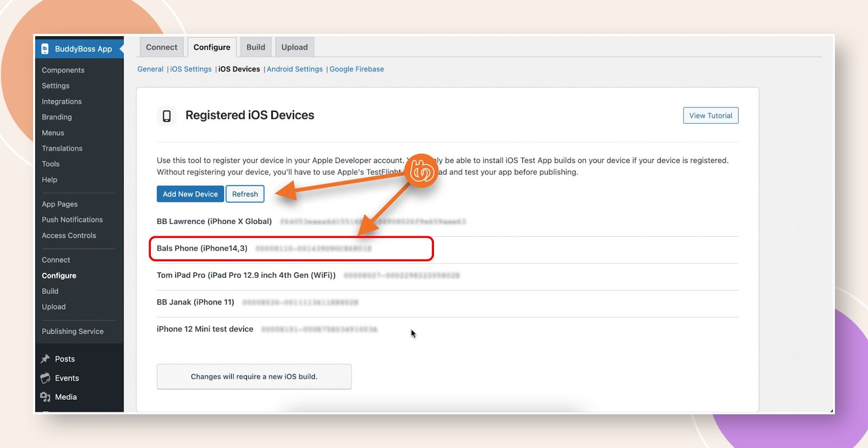
Task: Open Events in WordPress sidebar
Action: click(67, 378)
